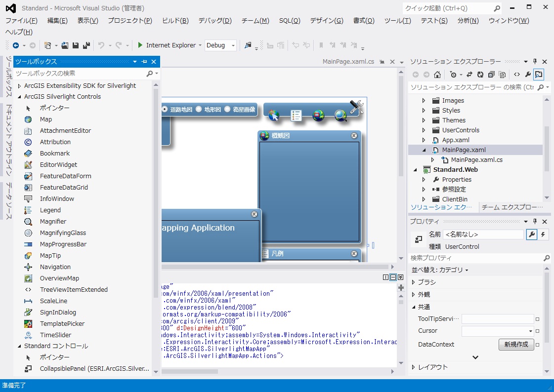
Task: Toggle the auto-hide pin on Properties panel
Action: click(535, 221)
